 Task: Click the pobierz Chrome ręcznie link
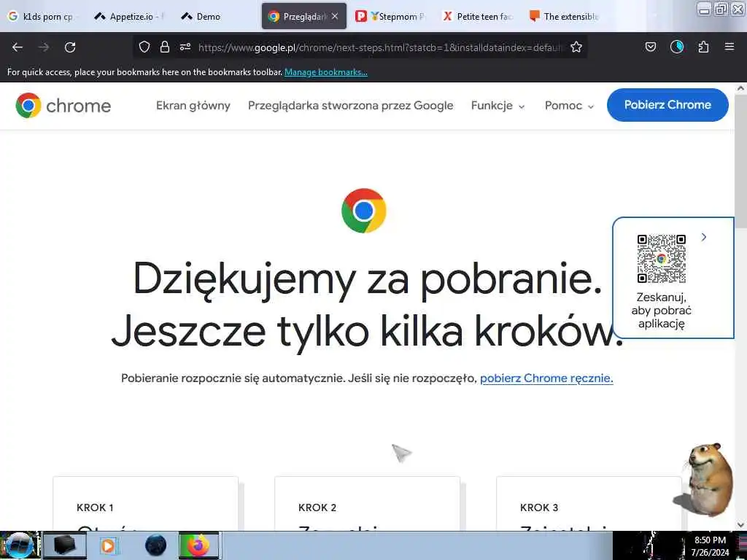point(546,378)
